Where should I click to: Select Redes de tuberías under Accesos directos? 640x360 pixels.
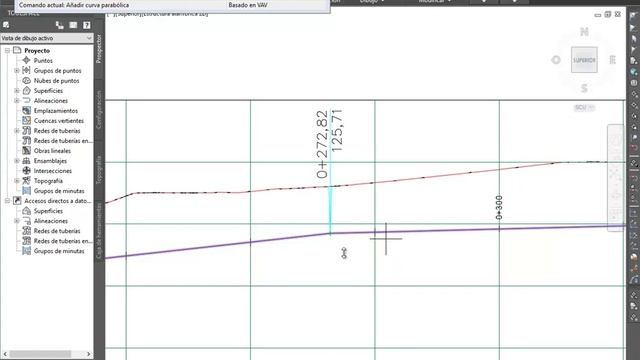click(x=57, y=231)
